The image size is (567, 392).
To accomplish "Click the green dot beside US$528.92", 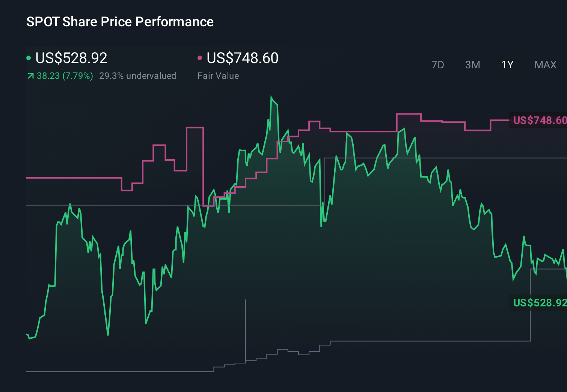I will [29, 58].
